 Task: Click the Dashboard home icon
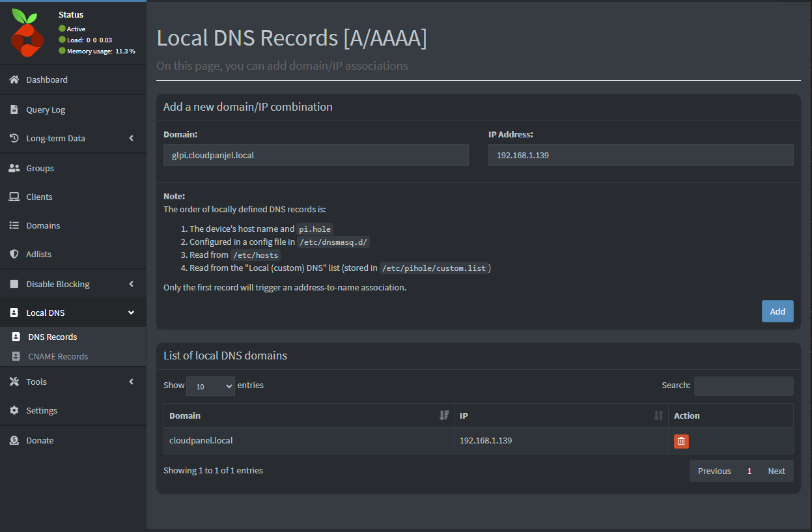pos(14,79)
